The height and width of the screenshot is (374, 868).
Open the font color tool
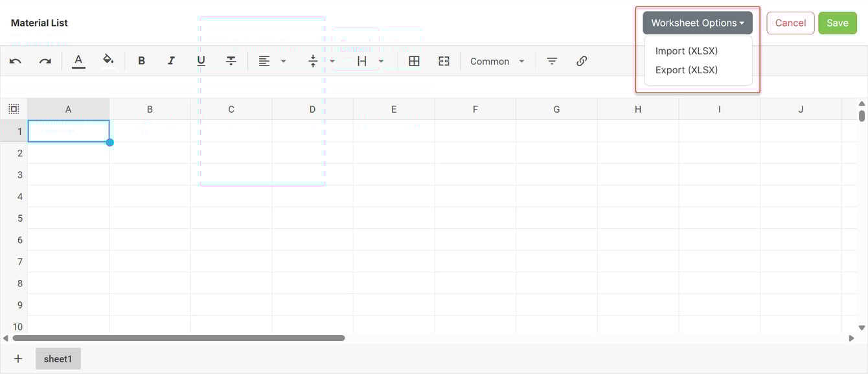78,61
